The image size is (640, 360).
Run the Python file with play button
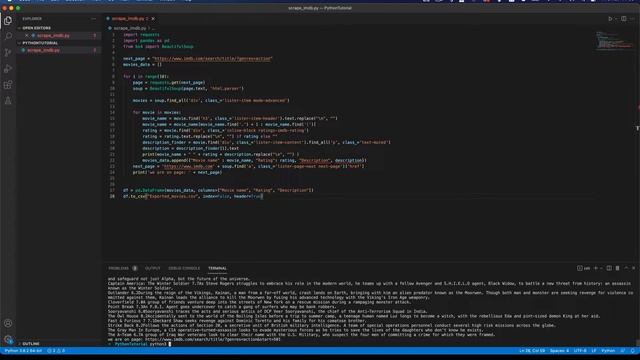tap(610, 19)
